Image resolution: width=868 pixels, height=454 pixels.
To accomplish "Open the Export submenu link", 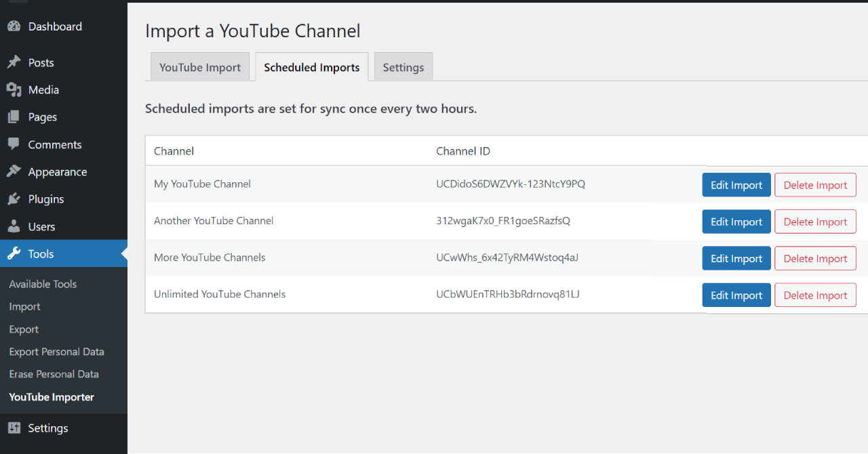I will (x=24, y=329).
